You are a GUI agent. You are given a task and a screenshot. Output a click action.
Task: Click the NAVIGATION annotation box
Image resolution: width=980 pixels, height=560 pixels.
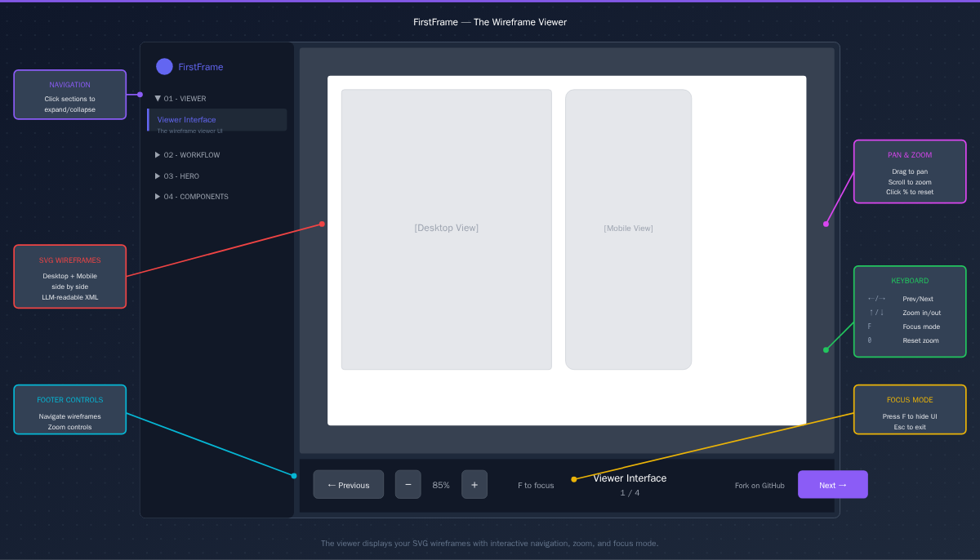point(70,95)
